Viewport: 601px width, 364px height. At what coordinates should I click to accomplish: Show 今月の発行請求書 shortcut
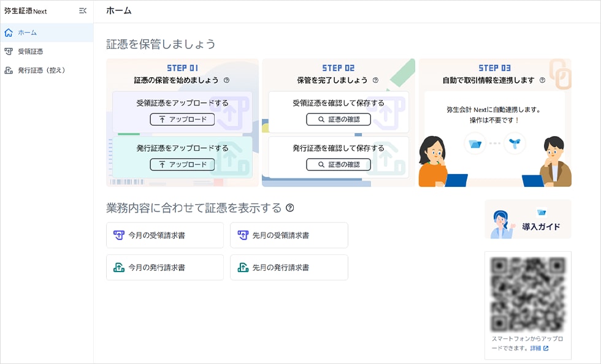[164, 267]
